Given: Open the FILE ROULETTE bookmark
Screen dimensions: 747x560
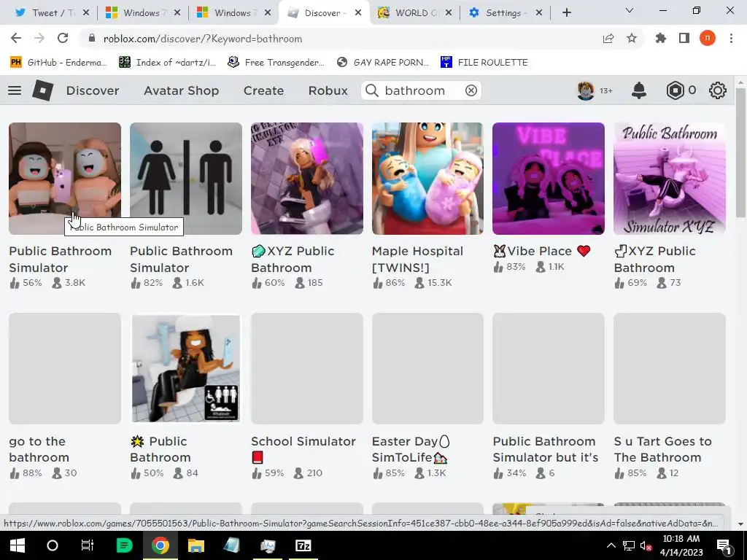Looking at the screenshot, I should click(x=484, y=62).
